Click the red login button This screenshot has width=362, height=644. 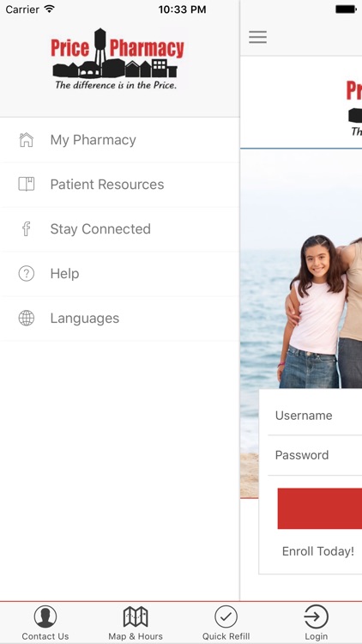320,508
